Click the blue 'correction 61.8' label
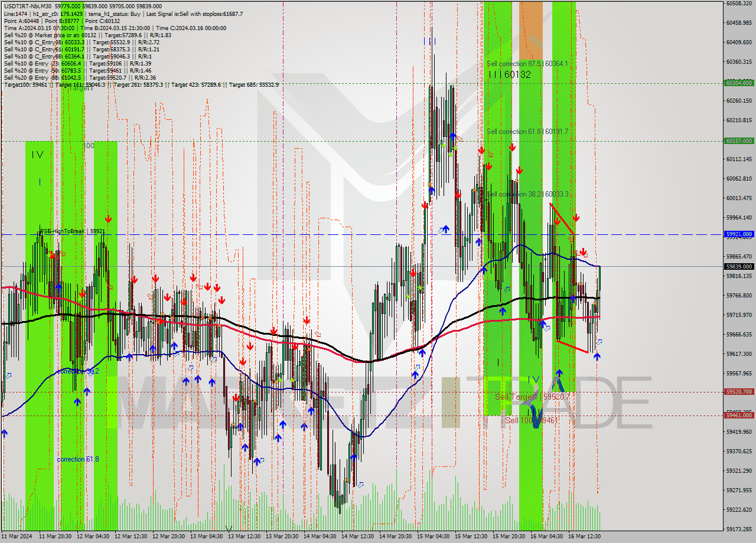The width and height of the screenshot is (756, 543). [78, 459]
